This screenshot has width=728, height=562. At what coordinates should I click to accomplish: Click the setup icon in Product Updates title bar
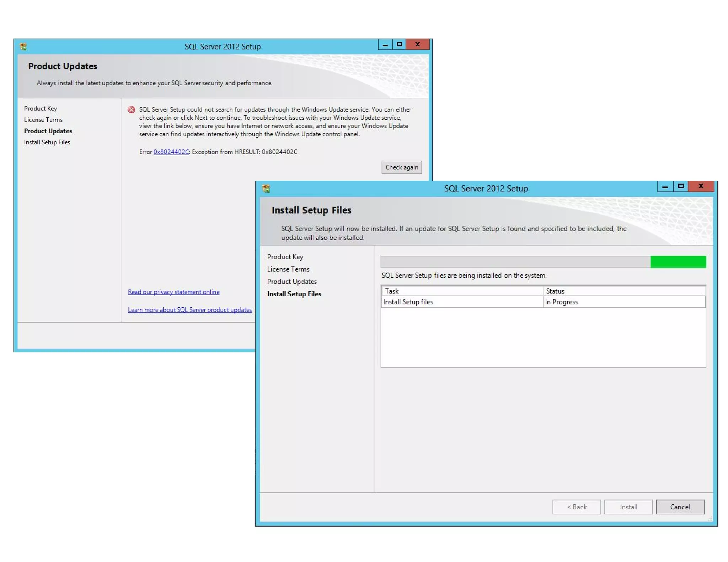pos(23,47)
